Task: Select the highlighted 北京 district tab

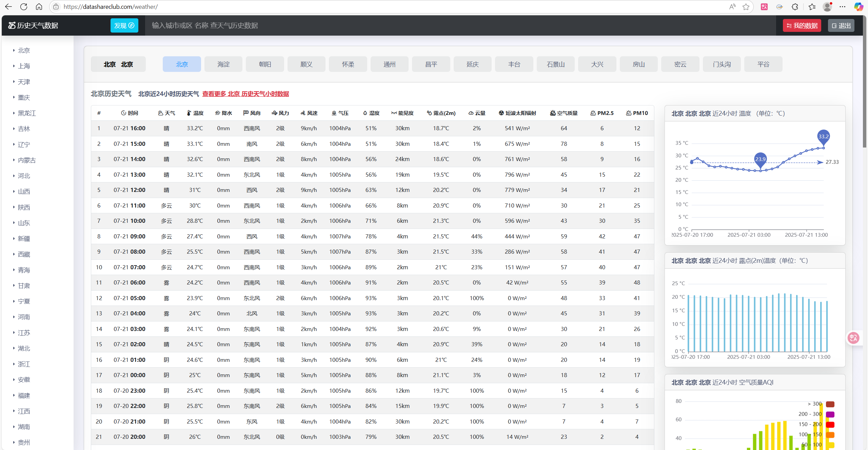Action: [182, 64]
